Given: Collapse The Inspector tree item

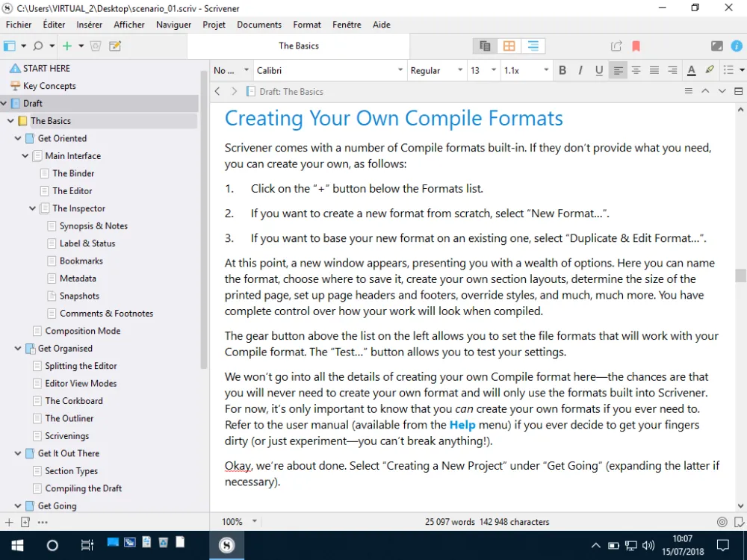Looking at the screenshot, I should click(32, 208).
